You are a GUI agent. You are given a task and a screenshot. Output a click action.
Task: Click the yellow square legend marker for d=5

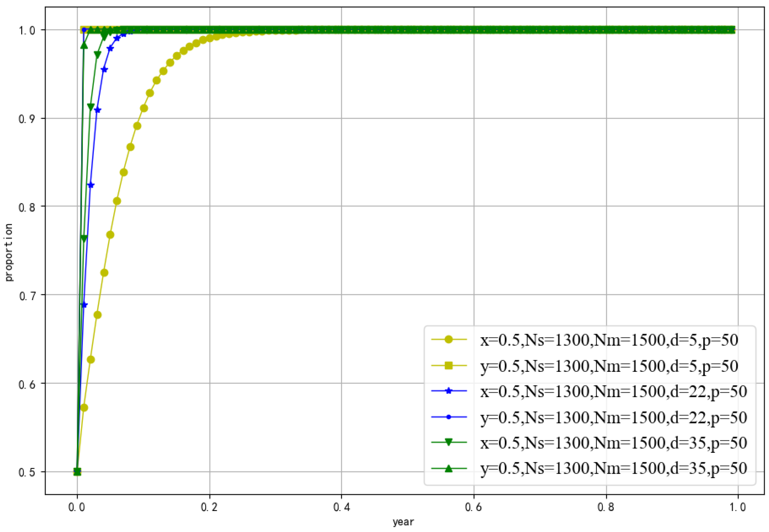(448, 365)
